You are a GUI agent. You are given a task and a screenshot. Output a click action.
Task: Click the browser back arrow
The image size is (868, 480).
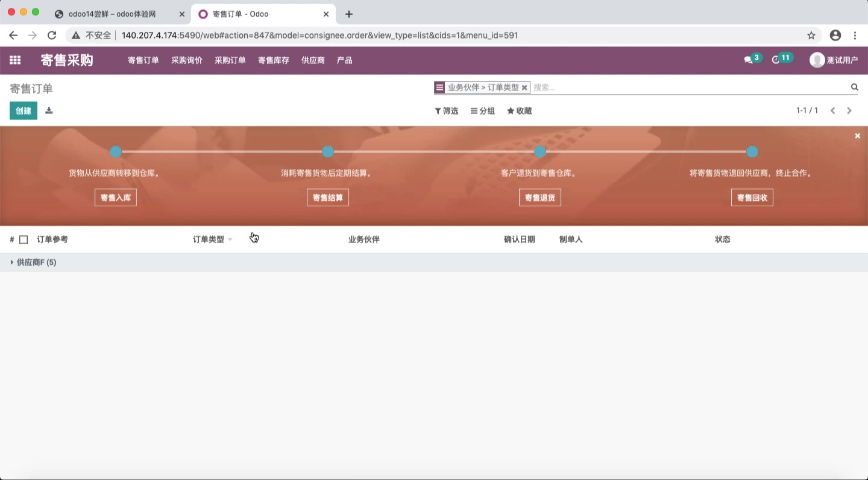pyautogui.click(x=13, y=35)
